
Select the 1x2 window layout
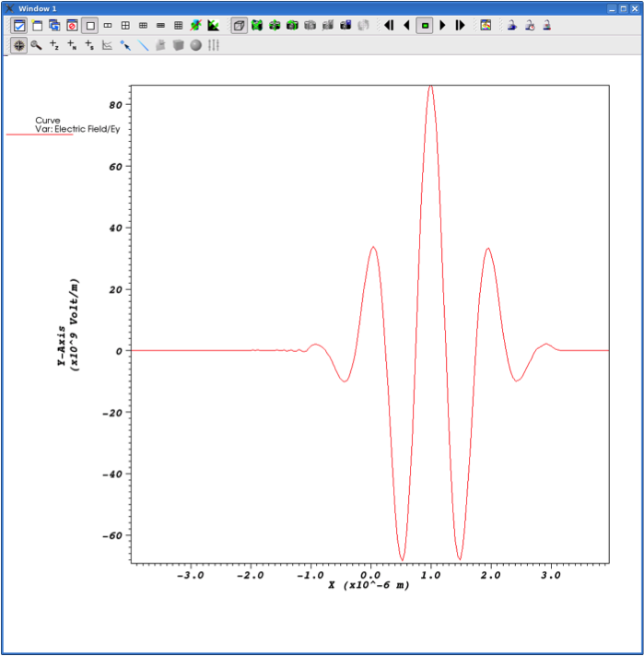click(108, 26)
